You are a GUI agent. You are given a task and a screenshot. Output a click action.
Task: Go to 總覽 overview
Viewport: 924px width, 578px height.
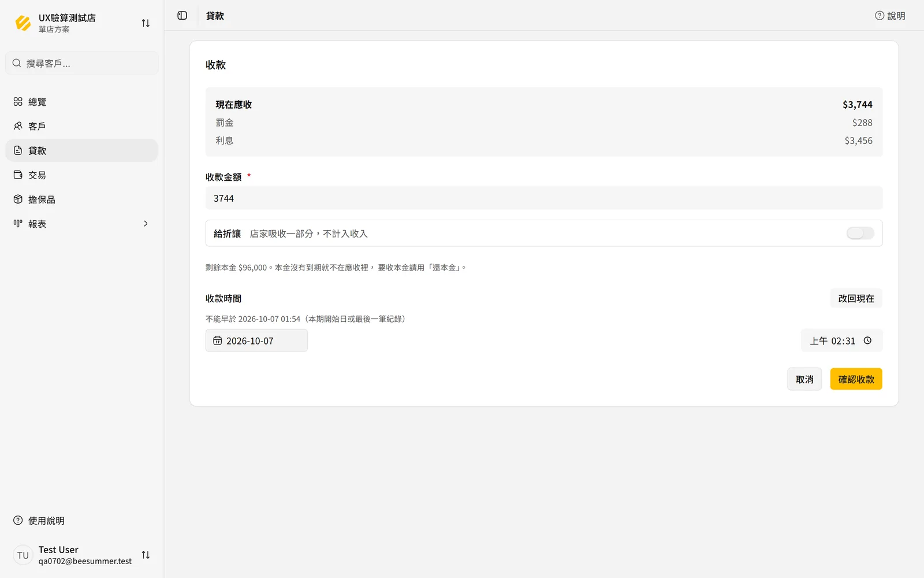81,102
